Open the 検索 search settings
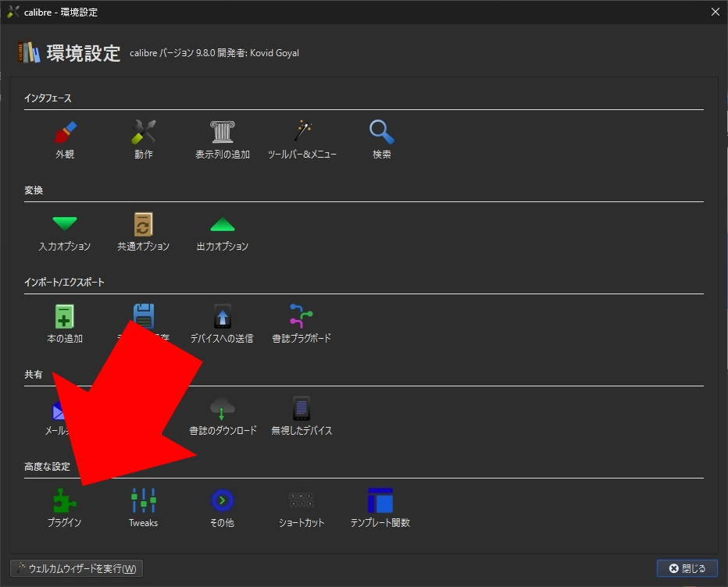The image size is (728, 587). point(382,140)
